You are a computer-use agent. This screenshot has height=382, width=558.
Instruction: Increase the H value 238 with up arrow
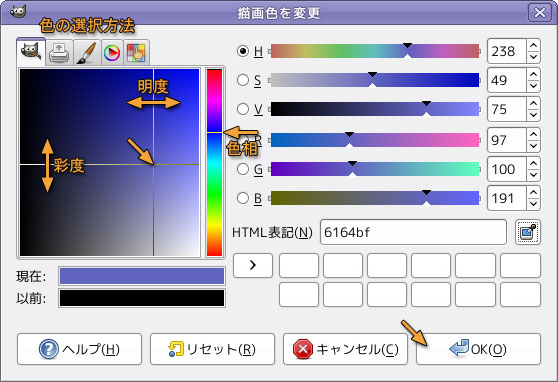tap(533, 46)
